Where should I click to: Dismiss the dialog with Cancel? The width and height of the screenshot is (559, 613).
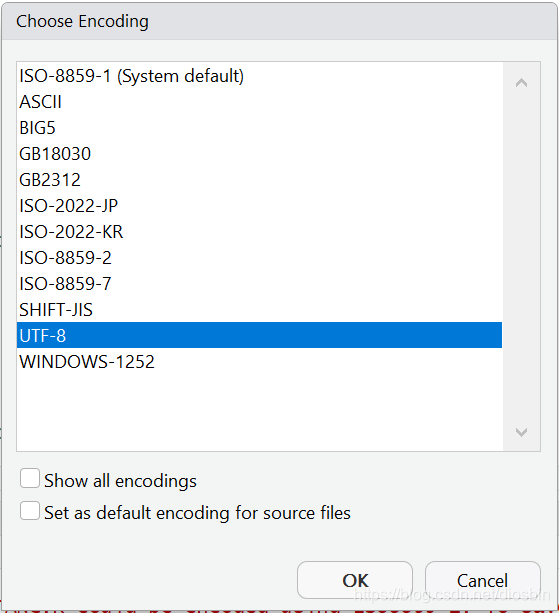pos(483,580)
